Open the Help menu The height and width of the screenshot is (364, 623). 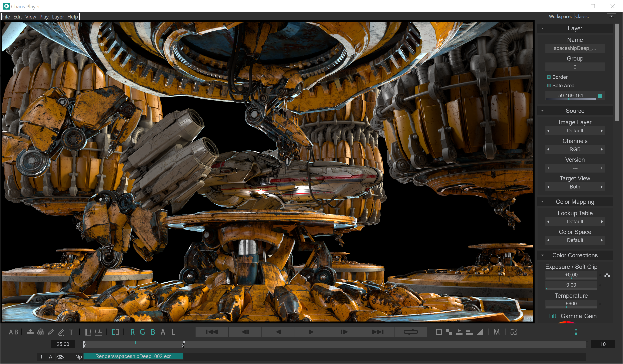tap(73, 17)
